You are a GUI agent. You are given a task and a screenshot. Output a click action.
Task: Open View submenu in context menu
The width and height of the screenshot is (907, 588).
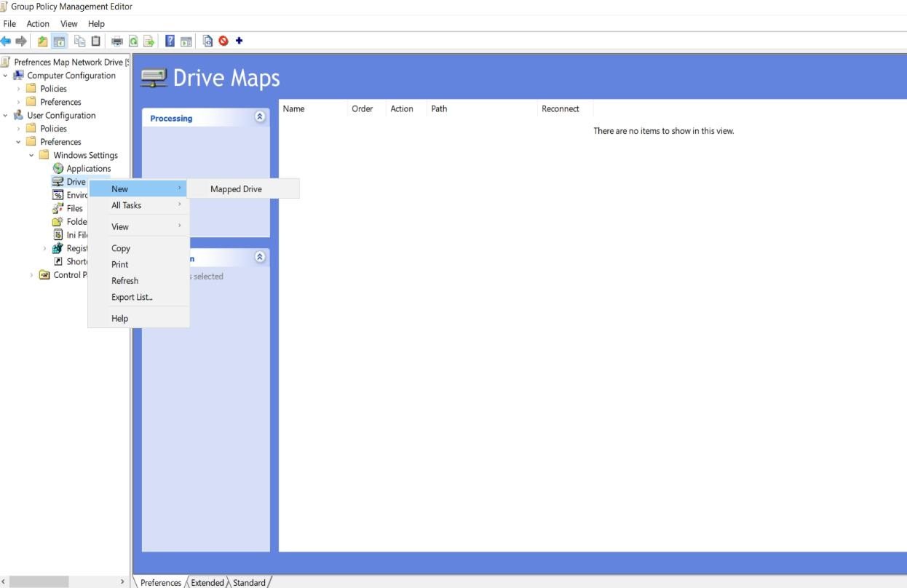[138, 226]
